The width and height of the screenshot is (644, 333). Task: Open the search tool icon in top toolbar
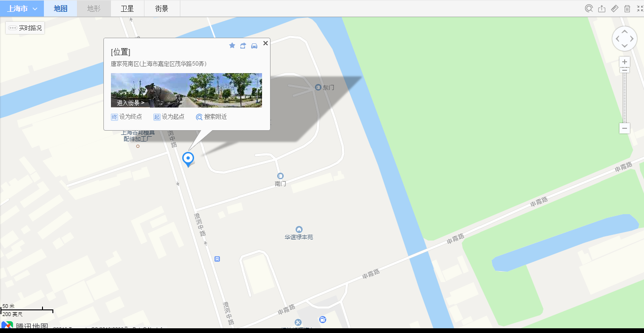coord(589,8)
